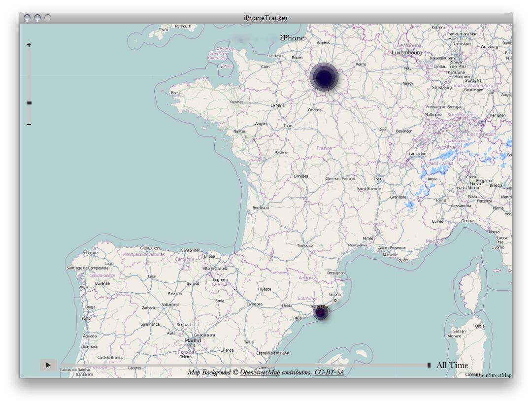Click the iPhoneTracker window zoom button
Viewport: 532px width, 405px height.
(x=48, y=18)
